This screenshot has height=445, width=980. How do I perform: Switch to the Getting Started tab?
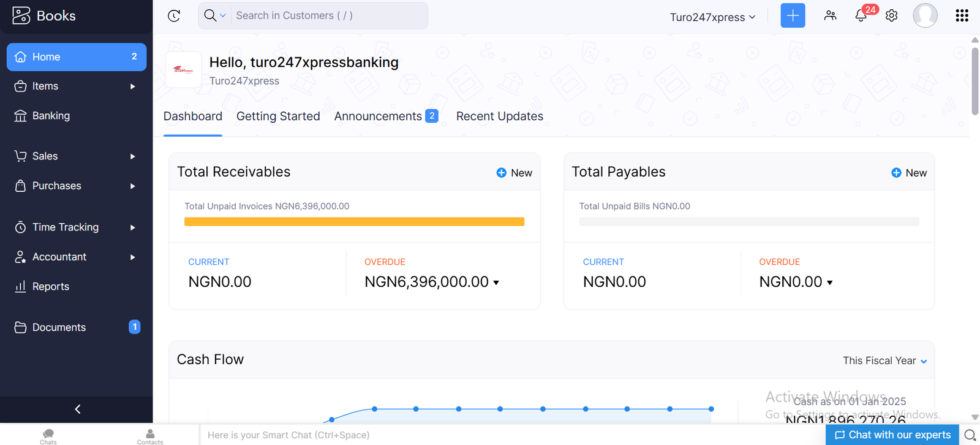[278, 116]
